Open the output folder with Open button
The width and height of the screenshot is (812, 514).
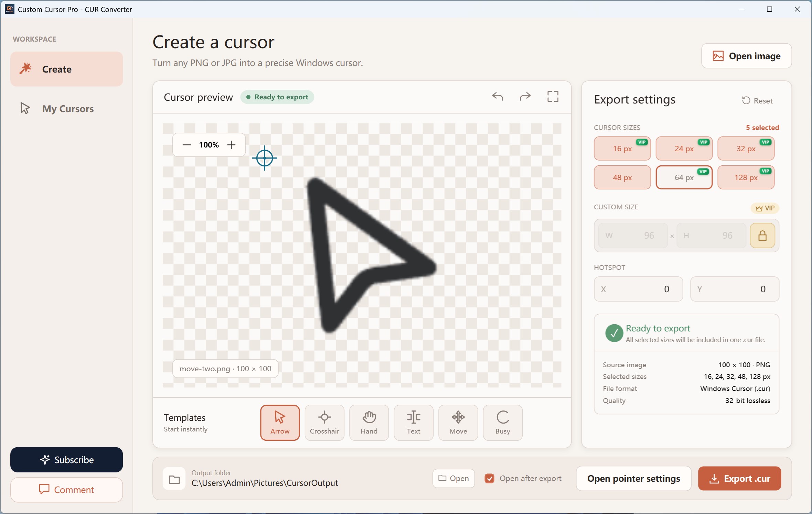pos(453,478)
